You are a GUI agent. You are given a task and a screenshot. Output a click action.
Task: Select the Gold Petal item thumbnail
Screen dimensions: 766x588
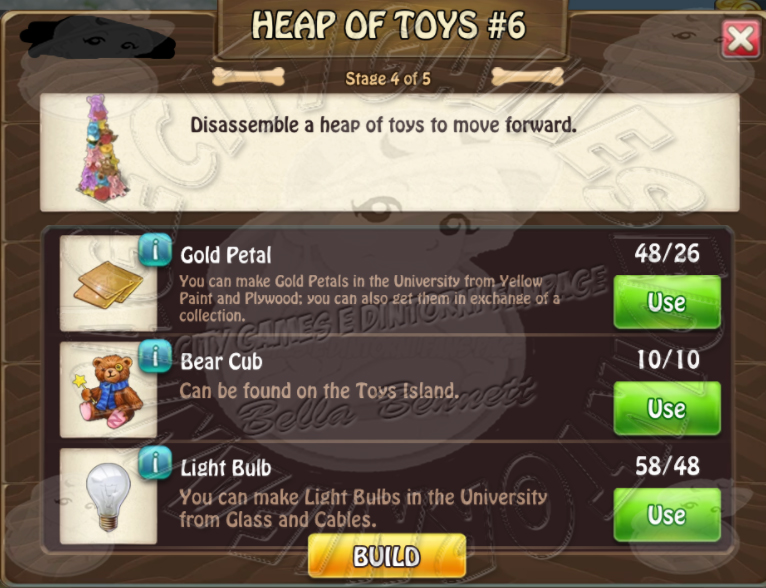[x=108, y=283]
